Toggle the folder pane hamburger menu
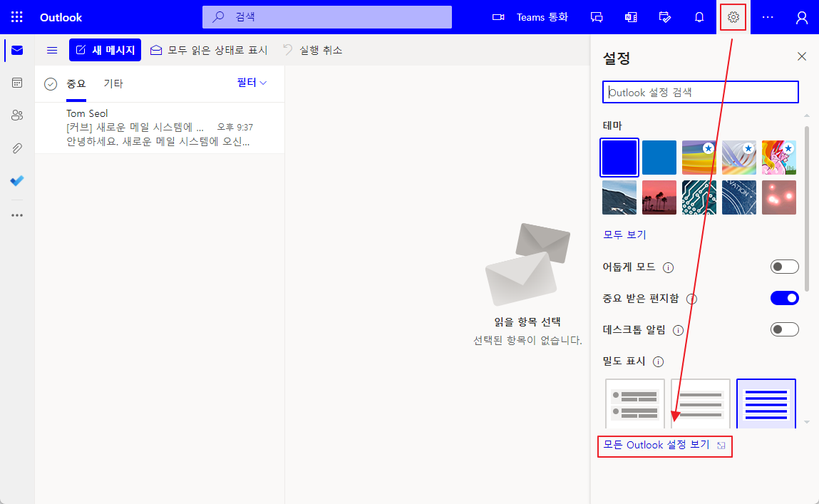 click(x=52, y=50)
